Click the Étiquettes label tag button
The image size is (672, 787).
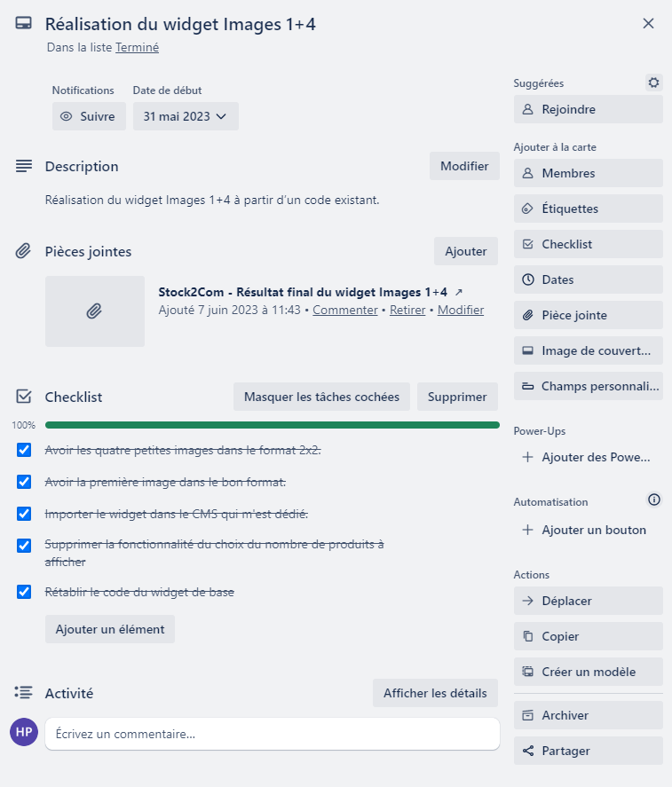(x=588, y=209)
